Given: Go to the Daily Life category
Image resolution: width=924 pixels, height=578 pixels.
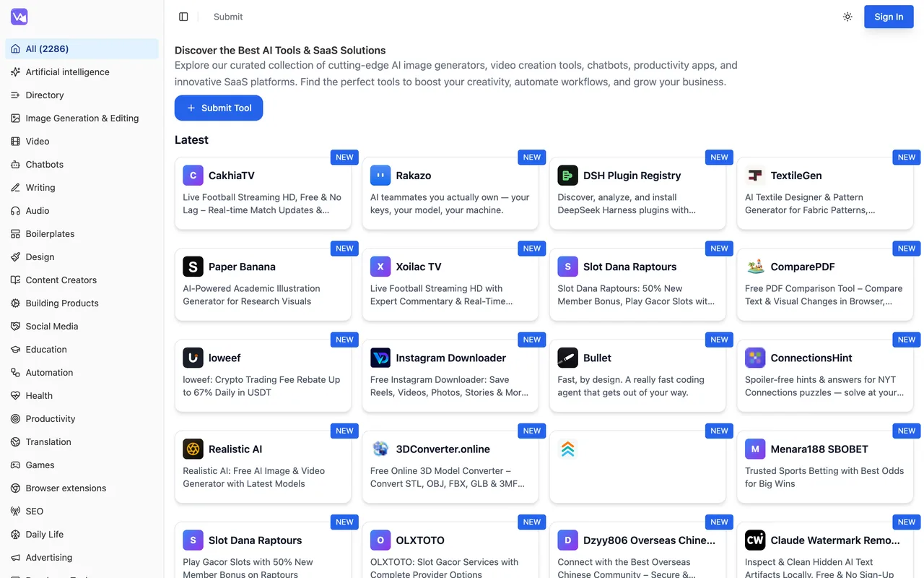Looking at the screenshot, I should pyautogui.click(x=82, y=534).
